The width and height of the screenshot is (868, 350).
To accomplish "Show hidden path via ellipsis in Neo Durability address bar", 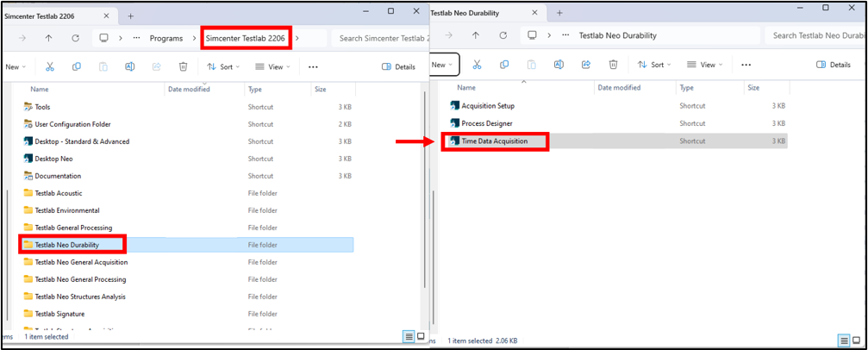I will point(565,34).
